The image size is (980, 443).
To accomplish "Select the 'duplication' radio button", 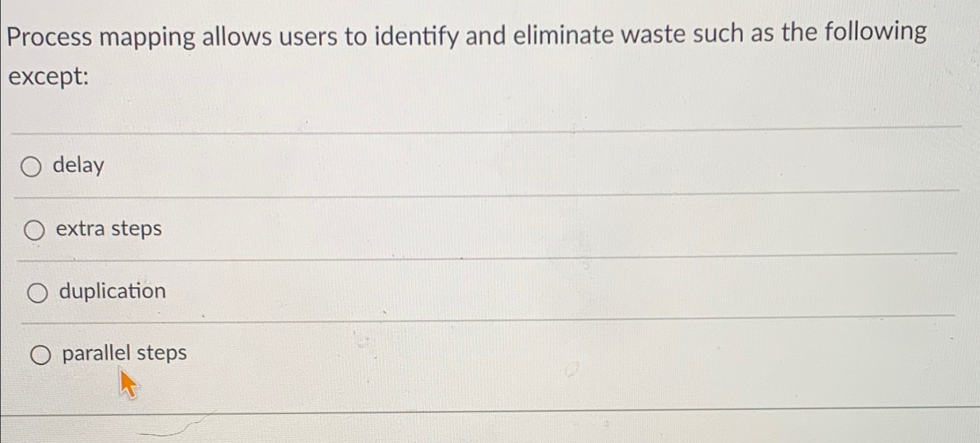I will click(x=38, y=292).
